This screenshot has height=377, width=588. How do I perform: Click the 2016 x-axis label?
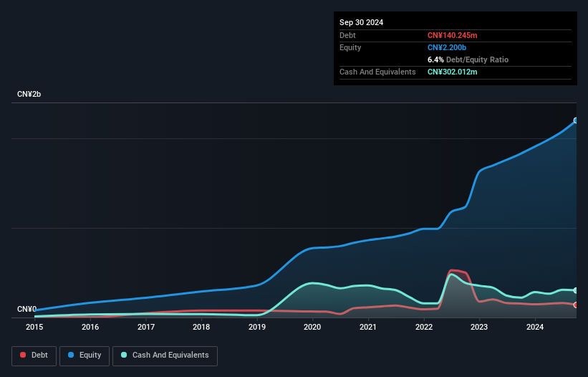pos(90,327)
